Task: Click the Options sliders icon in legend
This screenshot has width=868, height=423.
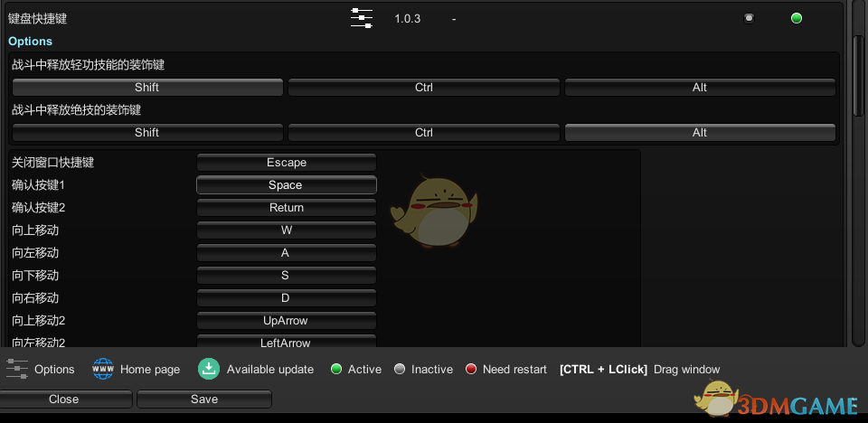Action: 17,369
